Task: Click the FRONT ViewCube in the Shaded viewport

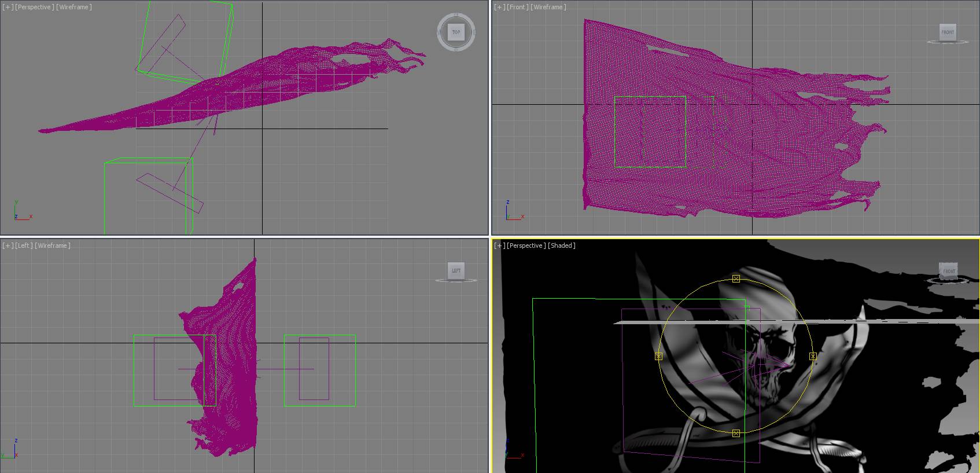Action: 949,270
